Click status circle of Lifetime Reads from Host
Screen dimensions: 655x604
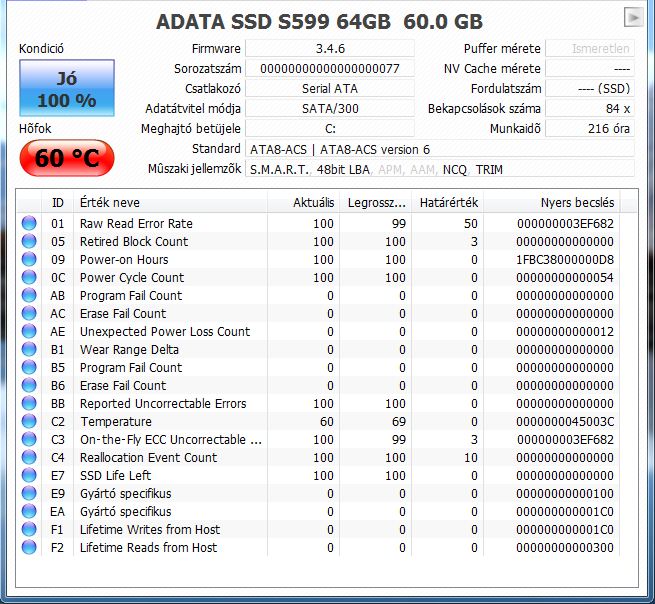pyautogui.click(x=29, y=546)
